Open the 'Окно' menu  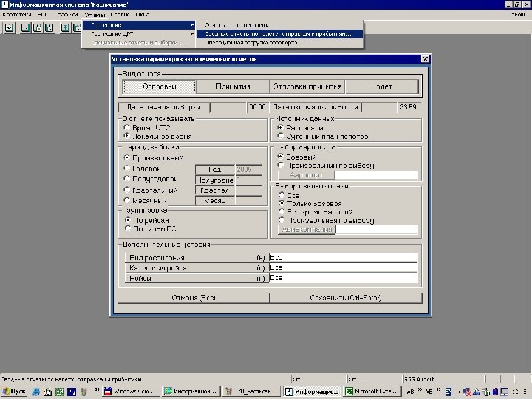pos(143,15)
